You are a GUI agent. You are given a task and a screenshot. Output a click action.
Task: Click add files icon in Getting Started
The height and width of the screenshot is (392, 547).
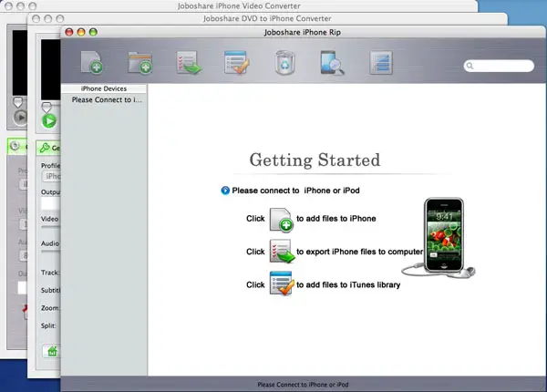tap(281, 220)
